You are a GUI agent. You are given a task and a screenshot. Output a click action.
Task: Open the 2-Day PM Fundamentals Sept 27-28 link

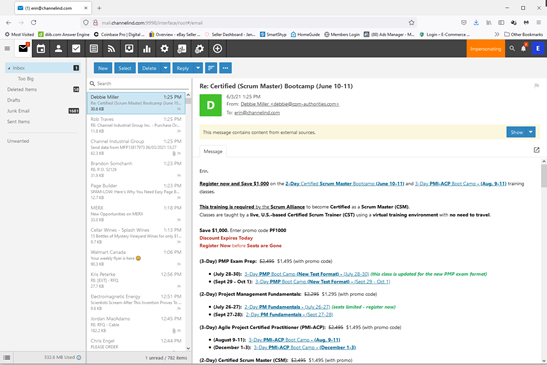pyautogui.click(x=289, y=314)
